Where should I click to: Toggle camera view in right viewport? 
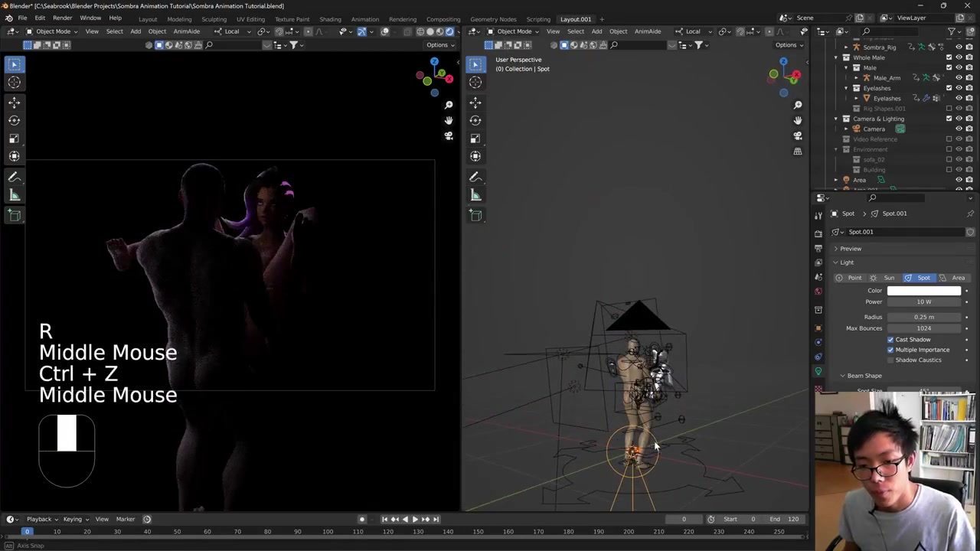point(798,136)
